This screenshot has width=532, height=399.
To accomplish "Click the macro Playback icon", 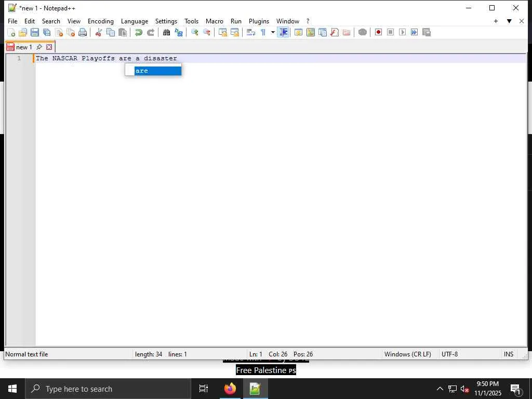I will point(403,32).
